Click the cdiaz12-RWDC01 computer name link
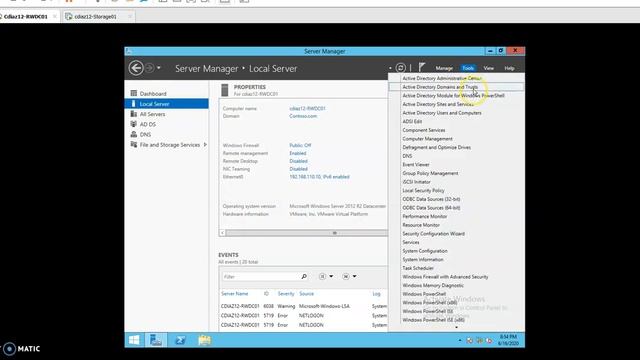 (x=307, y=109)
